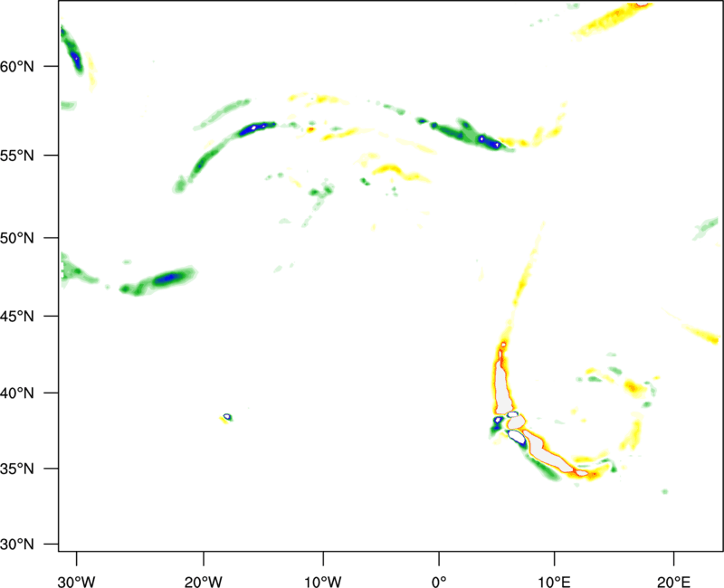Viewport: 724px width, 588px height.
Task: Click the 55°N latitude label
Action: coord(17,156)
